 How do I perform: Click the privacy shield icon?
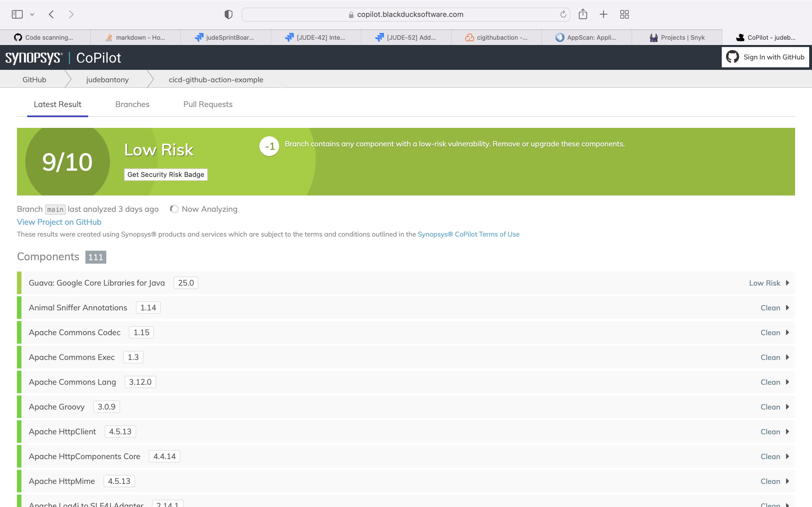click(x=228, y=14)
